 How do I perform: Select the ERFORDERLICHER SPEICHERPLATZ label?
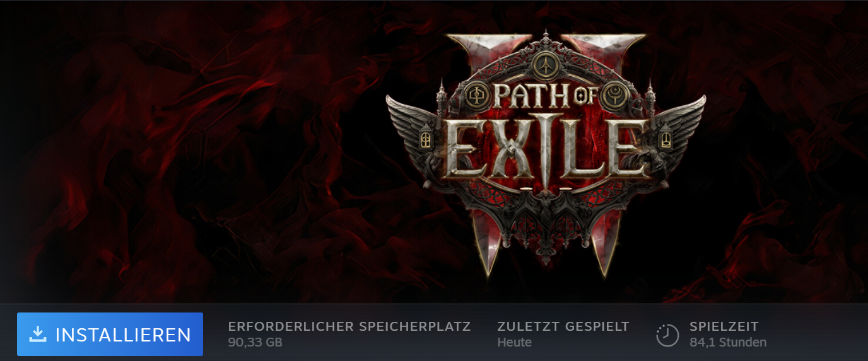[x=349, y=327]
